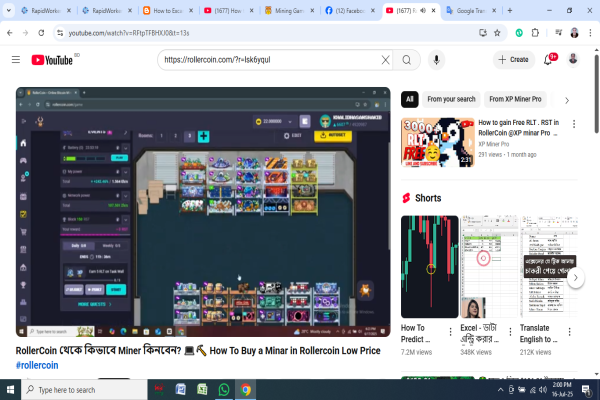This screenshot has height=400, width=600.
Task: Open options for How To Predict short
Action: (450, 332)
